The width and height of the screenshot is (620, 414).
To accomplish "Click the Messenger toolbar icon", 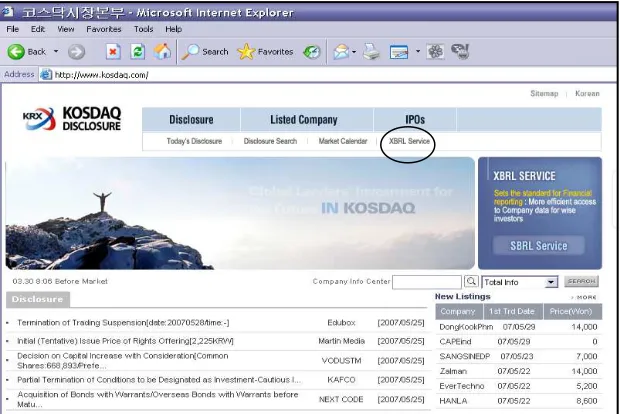I will coord(460,52).
